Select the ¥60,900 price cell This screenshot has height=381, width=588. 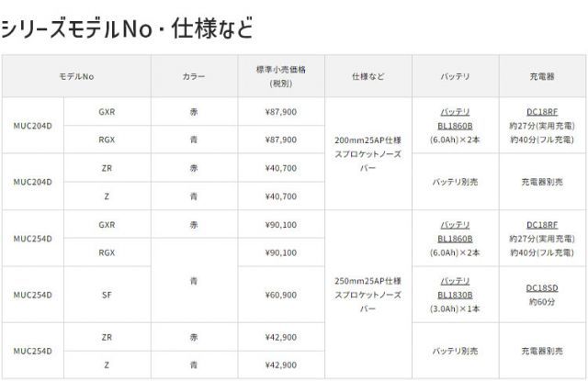280,295
